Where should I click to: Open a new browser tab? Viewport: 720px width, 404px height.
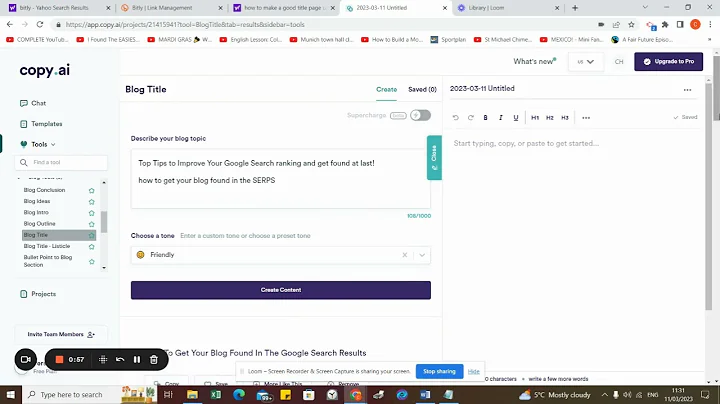click(575, 8)
